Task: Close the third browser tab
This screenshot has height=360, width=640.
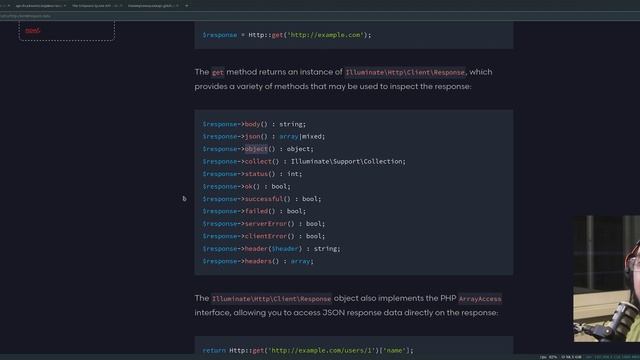Action: (x=177, y=6)
